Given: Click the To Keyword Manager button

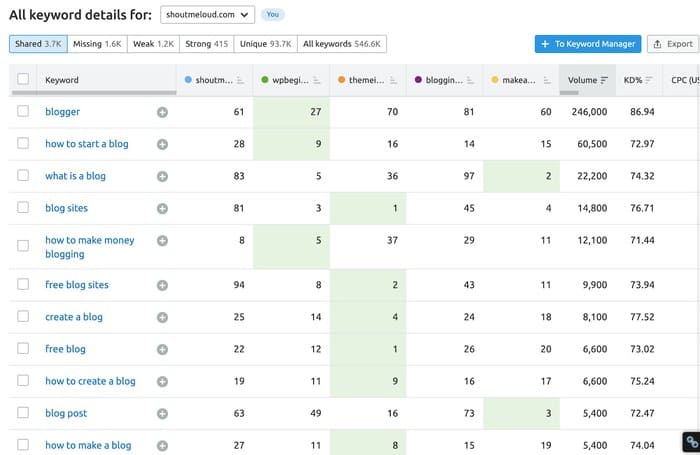Looking at the screenshot, I should point(588,44).
